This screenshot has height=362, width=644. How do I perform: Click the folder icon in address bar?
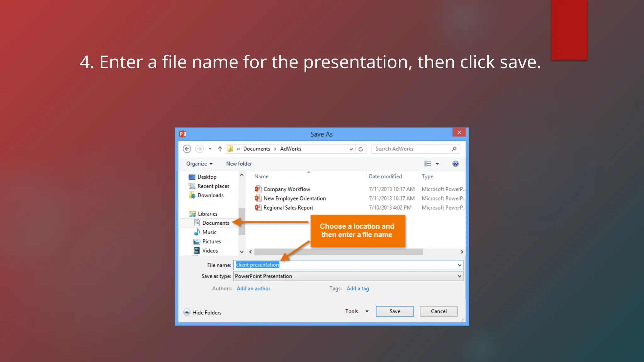230,149
